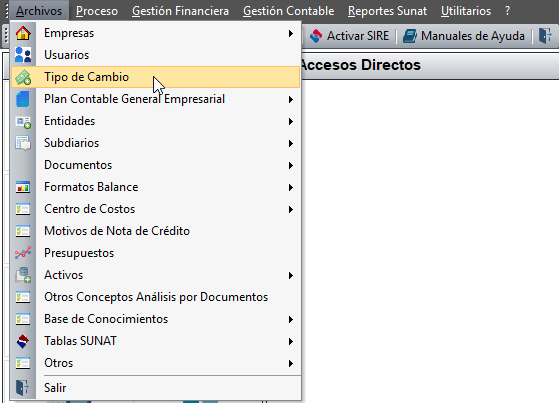
Task: Open the Reportes Sunat menu
Action: click(x=387, y=11)
